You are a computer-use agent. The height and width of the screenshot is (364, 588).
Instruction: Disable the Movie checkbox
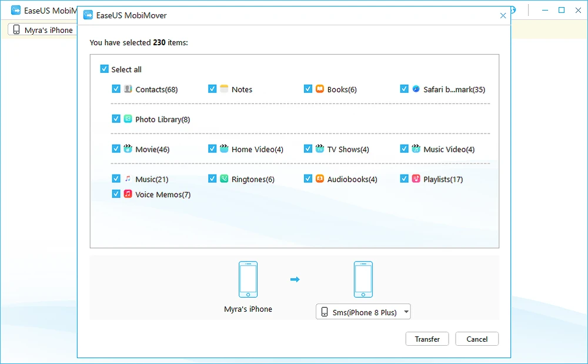(116, 149)
